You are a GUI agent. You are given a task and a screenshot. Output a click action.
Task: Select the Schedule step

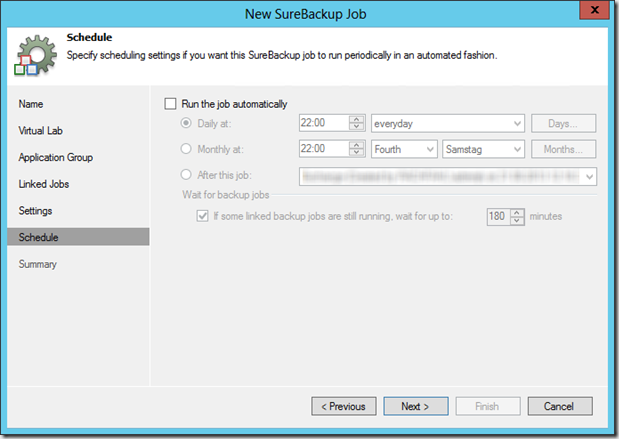(78, 237)
